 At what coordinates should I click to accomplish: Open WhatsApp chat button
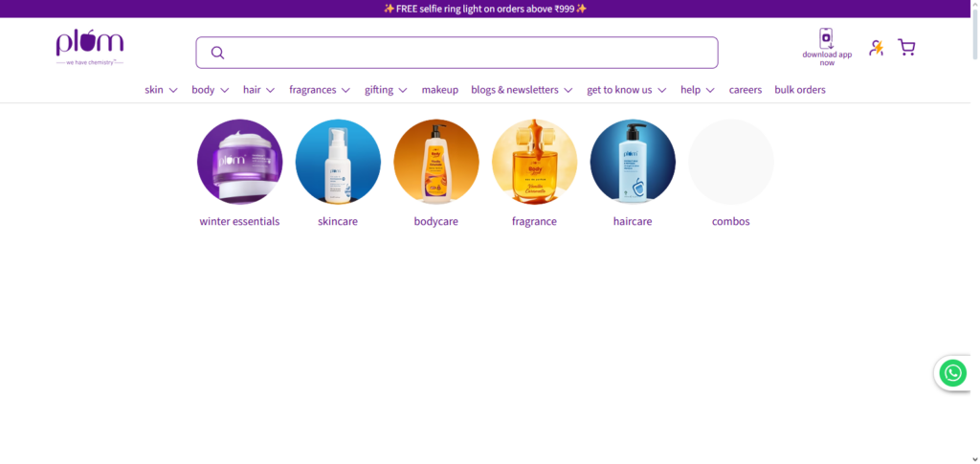pyautogui.click(x=952, y=372)
